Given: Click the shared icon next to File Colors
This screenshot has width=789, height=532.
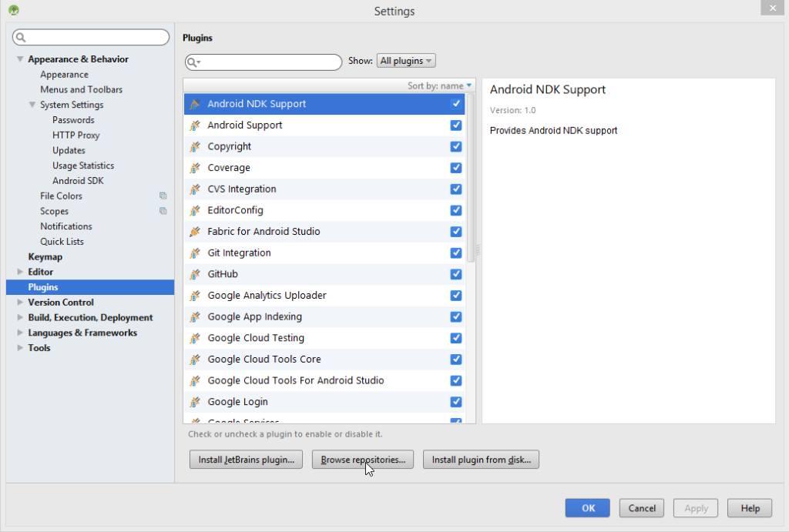Looking at the screenshot, I should [x=163, y=196].
